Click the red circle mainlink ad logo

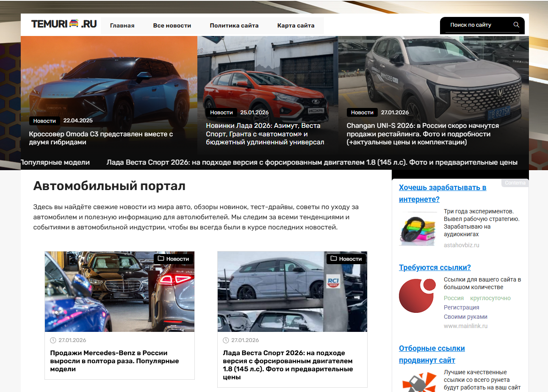(x=418, y=295)
